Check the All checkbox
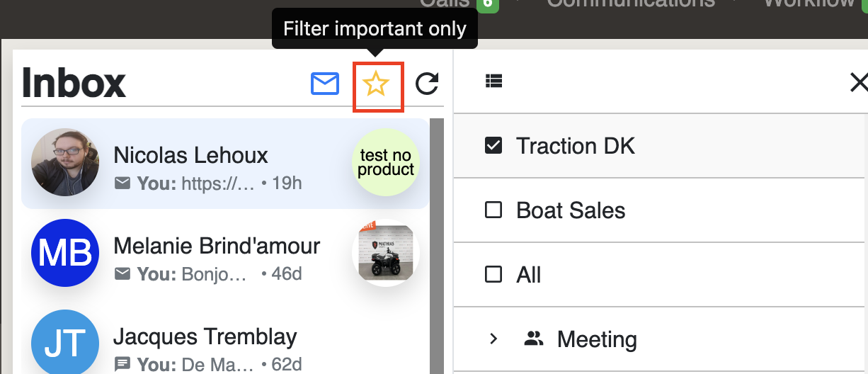The height and width of the screenshot is (374, 868). click(x=493, y=275)
